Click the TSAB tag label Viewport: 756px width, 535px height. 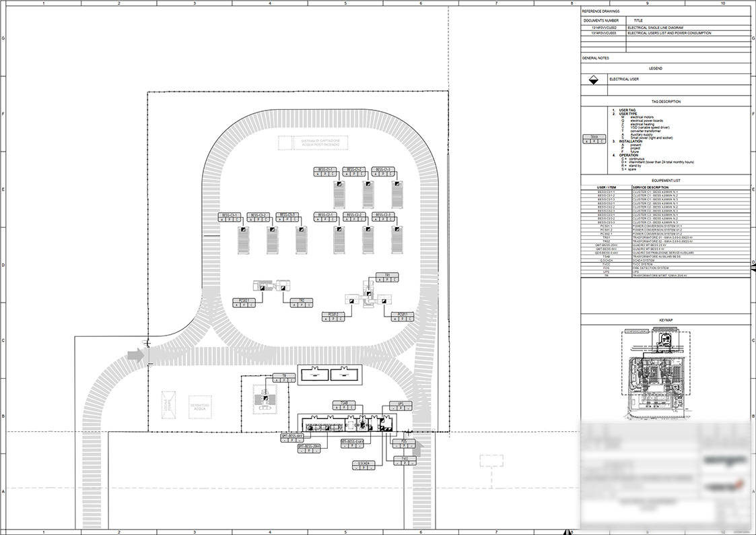tap(344, 404)
